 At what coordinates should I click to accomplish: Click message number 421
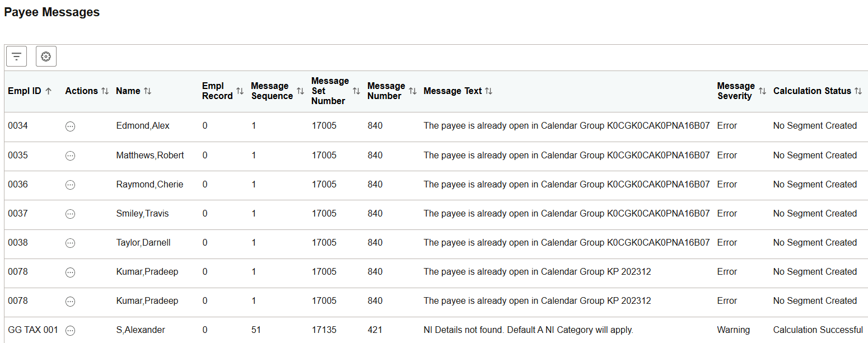(x=375, y=330)
